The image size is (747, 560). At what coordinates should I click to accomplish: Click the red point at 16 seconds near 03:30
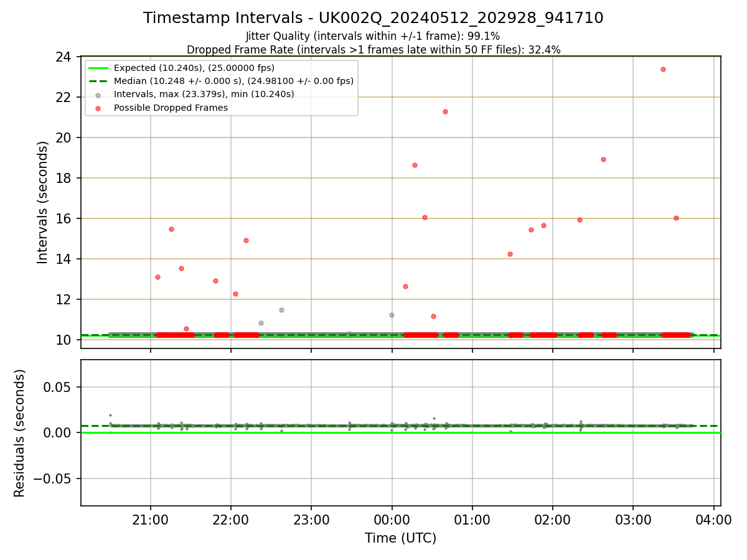[x=676, y=218]
